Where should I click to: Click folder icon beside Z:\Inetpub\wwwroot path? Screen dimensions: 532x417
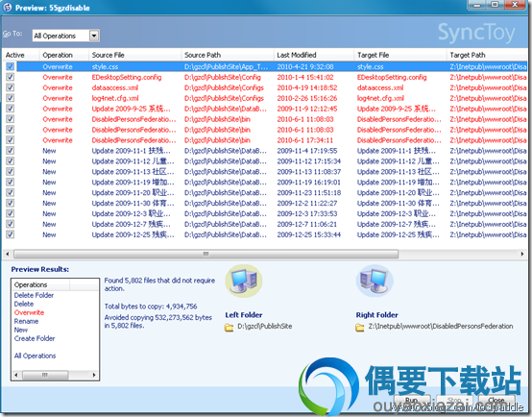coord(360,327)
